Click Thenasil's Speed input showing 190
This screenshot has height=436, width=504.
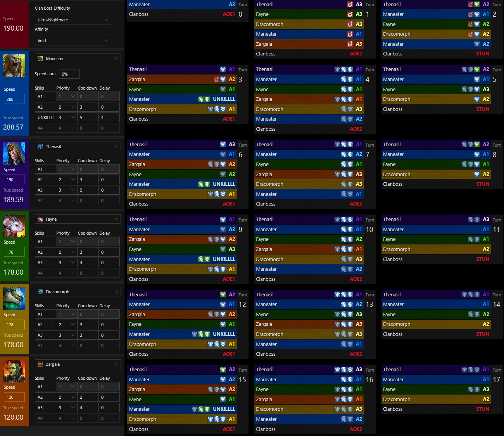pyautogui.click(x=14, y=180)
